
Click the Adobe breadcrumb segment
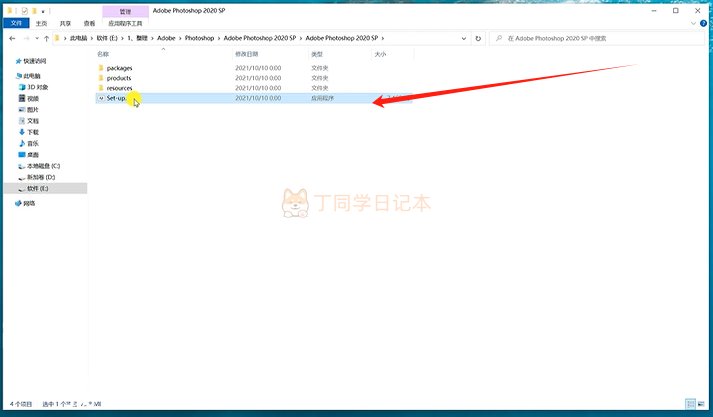(x=166, y=38)
